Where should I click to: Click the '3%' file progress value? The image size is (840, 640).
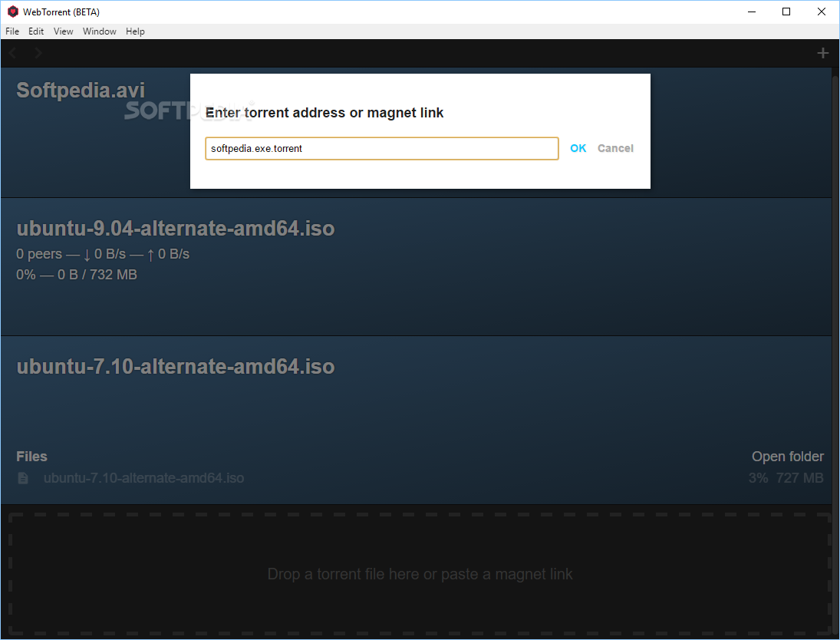[x=758, y=478]
